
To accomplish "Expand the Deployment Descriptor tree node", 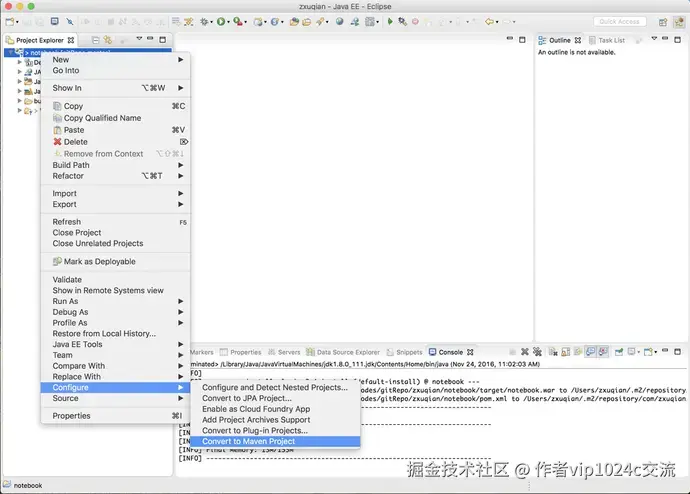I will click(19, 62).
